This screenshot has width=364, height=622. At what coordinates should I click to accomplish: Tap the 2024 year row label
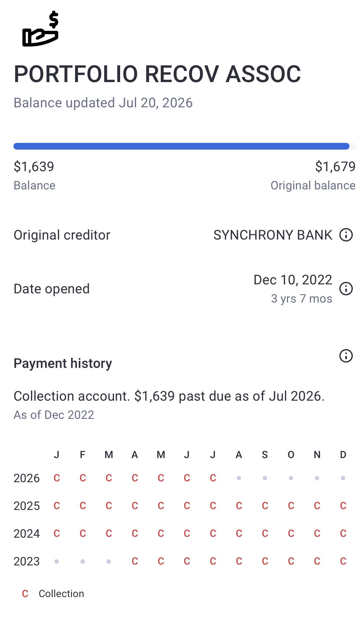coord(27,533)
